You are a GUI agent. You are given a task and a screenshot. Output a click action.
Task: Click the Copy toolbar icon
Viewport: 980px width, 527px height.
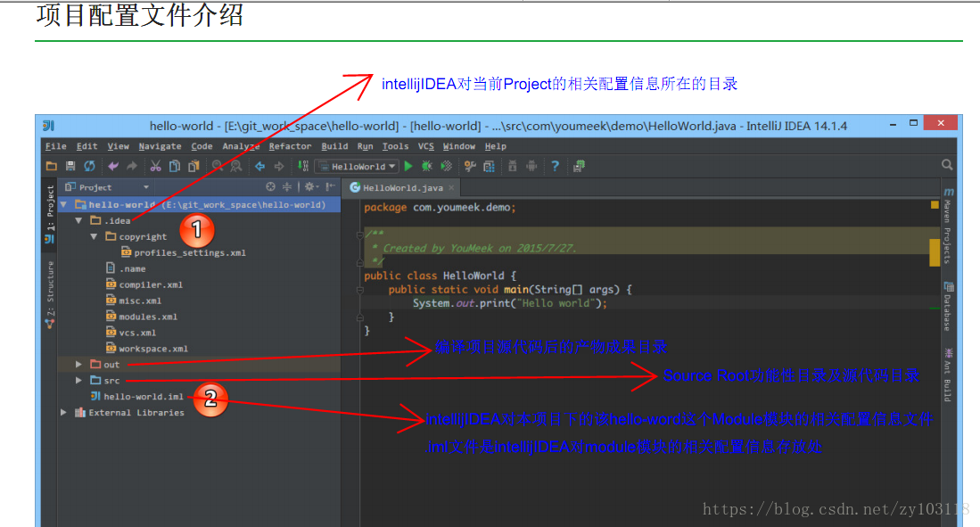click(175, 166)
